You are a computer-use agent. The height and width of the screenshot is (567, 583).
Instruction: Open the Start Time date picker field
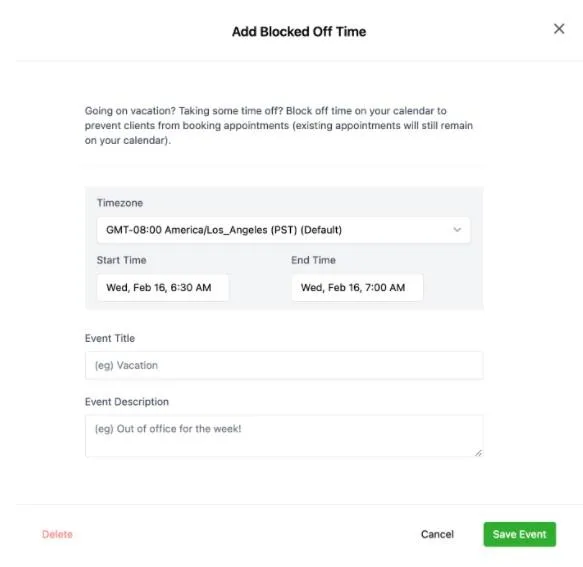click(x=162, y=287)
